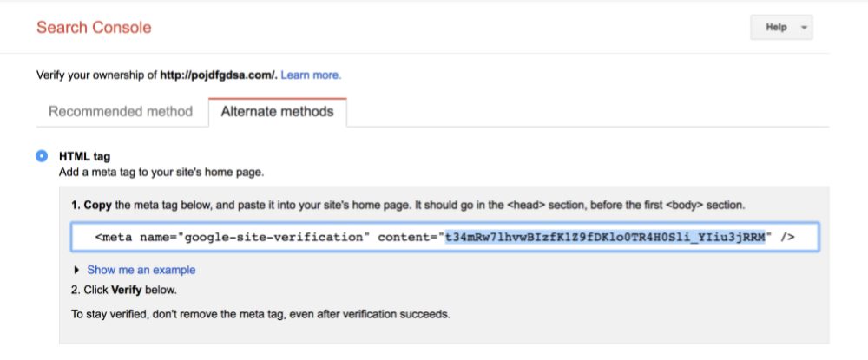
Task: Click the "Add a meta tag" description line
Action: 161,173
